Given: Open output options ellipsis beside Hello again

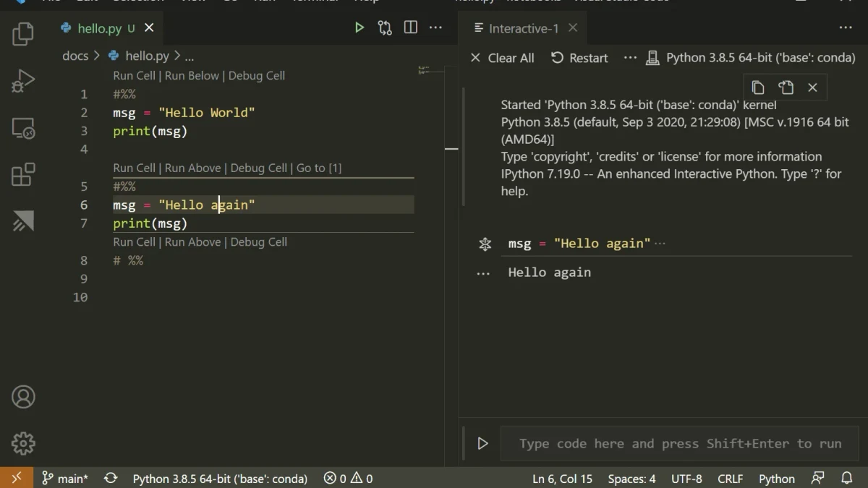Looking at the screenshot, I should pyautogui.click(x=483, y=274).
